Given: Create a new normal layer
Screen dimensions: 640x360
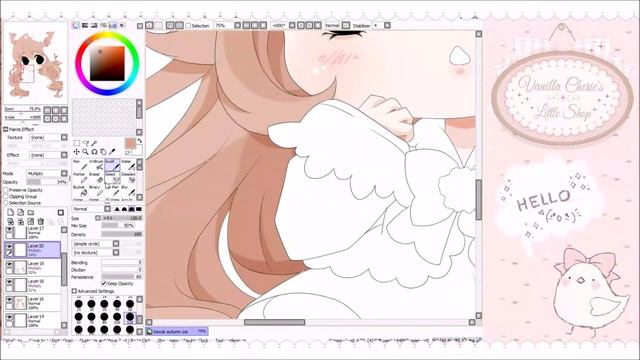Looking at the screenshot, I should pos(11,213).
